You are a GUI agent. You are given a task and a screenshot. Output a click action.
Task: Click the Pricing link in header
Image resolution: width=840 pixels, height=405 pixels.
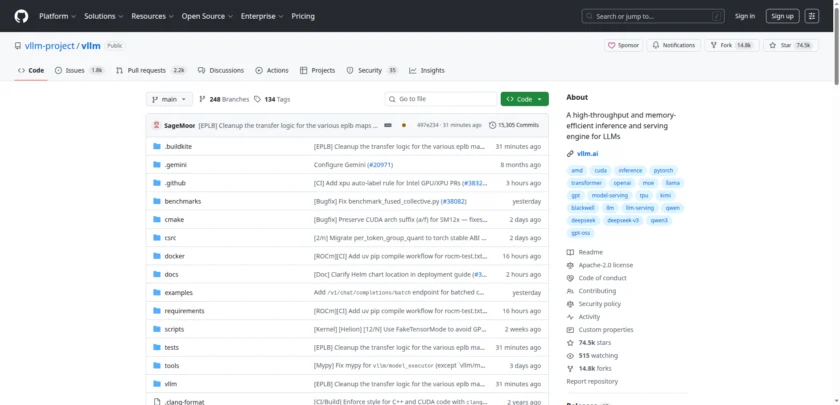pyautogui.click(x=303, y=16)
